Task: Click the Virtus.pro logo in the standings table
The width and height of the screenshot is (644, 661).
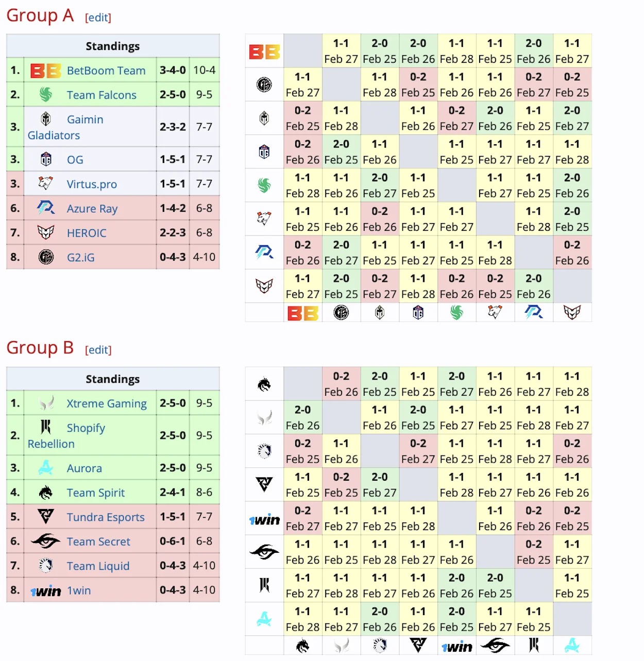Action: click(x=46, y=183)
